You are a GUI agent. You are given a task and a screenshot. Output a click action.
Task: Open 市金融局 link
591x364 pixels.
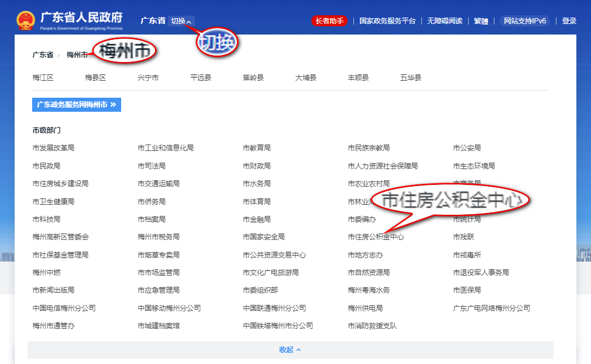point(257,219)
